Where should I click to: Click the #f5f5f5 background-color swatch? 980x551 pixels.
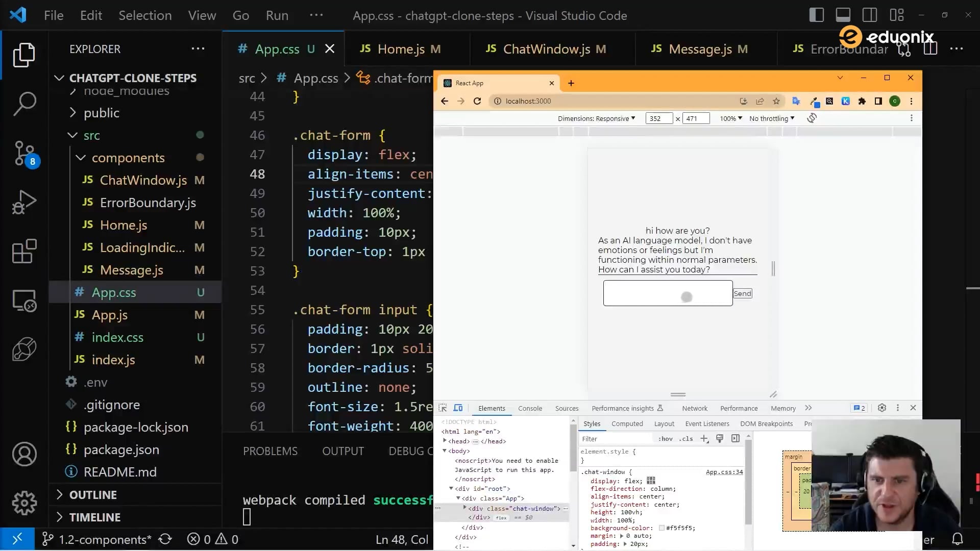pos(661,528)
